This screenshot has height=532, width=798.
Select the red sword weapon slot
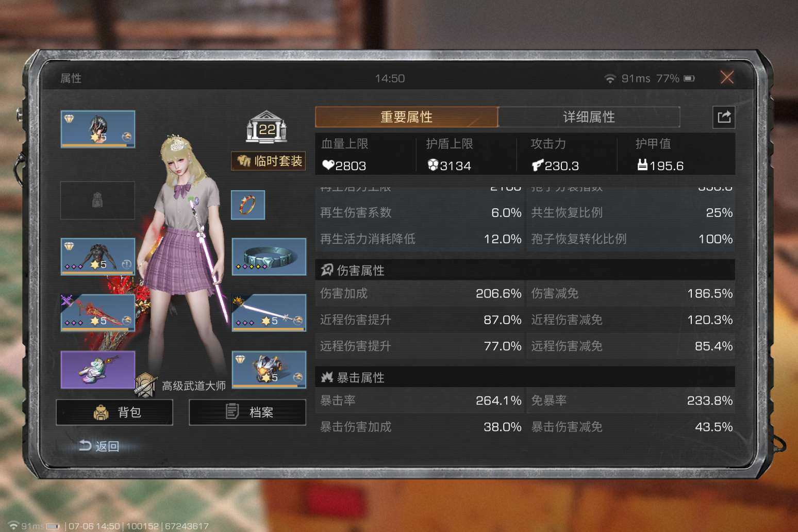click(98, 312)
